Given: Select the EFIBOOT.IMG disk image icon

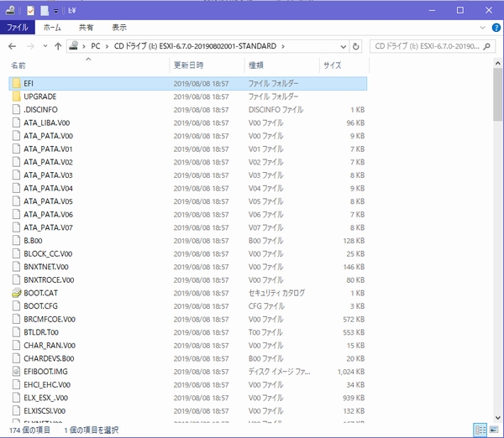Looking at the screenshot, I should (17, 372).
